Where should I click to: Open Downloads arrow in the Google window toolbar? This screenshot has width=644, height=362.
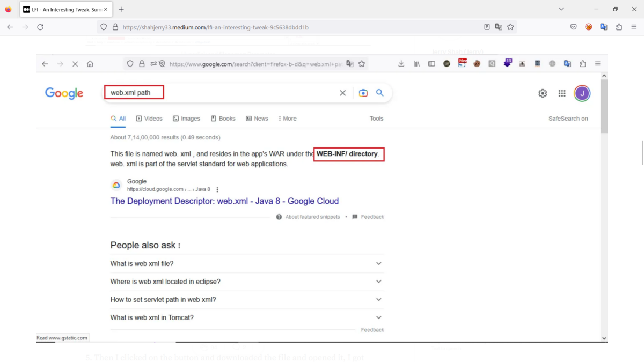401,64
